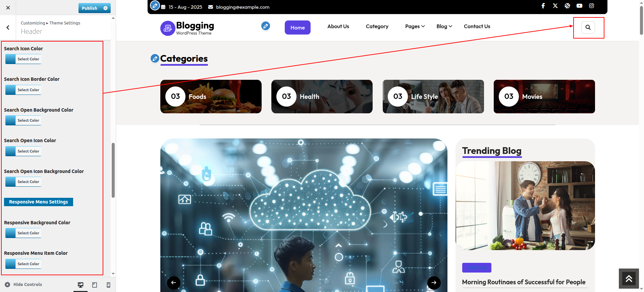The height and width of the screenshot is (292, 644).
Task: Switch to mobile preview mode
Action: [x=108, y=285]
